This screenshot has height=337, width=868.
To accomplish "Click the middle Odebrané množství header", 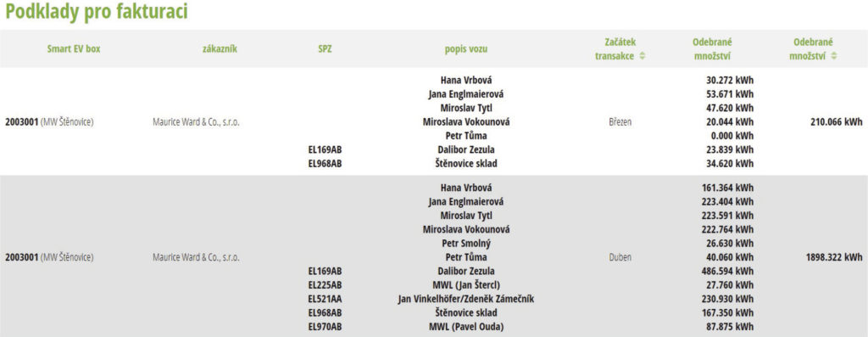I will pos(712,48).
